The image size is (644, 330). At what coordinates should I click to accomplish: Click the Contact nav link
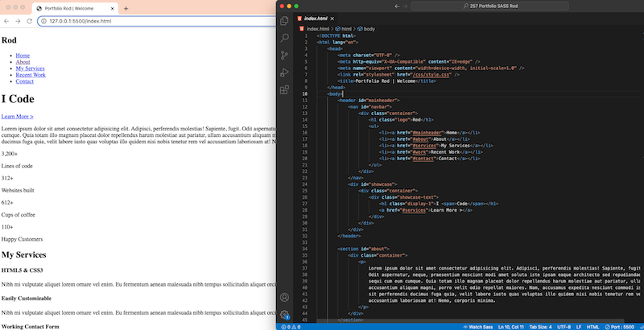25,81
